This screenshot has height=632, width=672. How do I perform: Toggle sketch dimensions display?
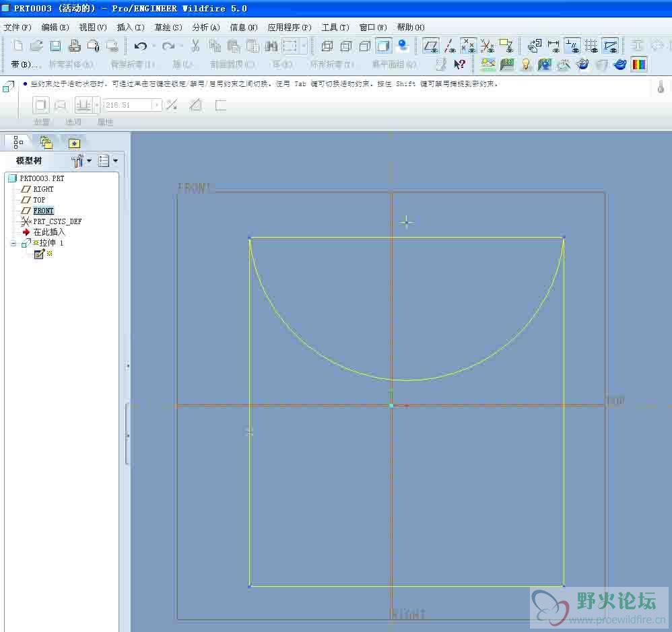tap(553, 45)
